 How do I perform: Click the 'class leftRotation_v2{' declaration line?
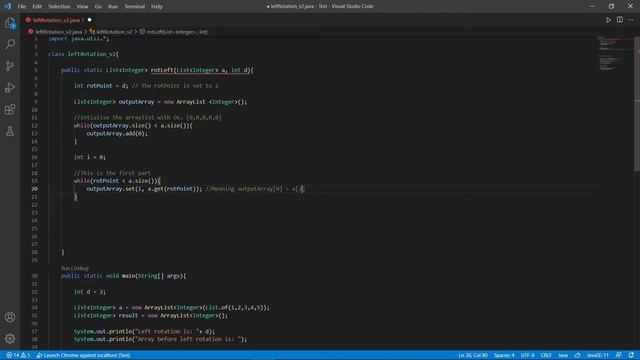83,54
